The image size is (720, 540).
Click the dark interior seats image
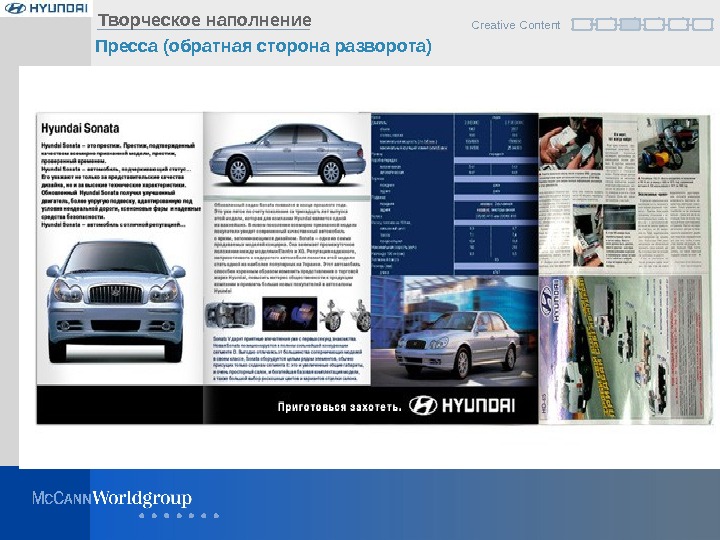pos(289,314)
